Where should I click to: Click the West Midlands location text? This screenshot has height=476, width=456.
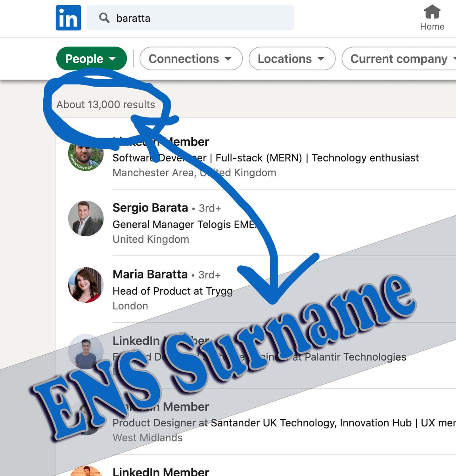[x=148, y=438]
